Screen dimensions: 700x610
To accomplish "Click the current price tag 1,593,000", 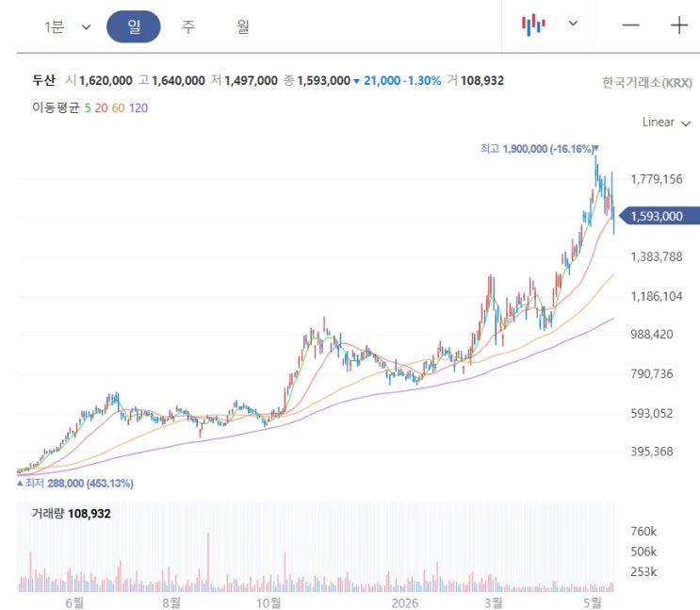I will point(659,216).
